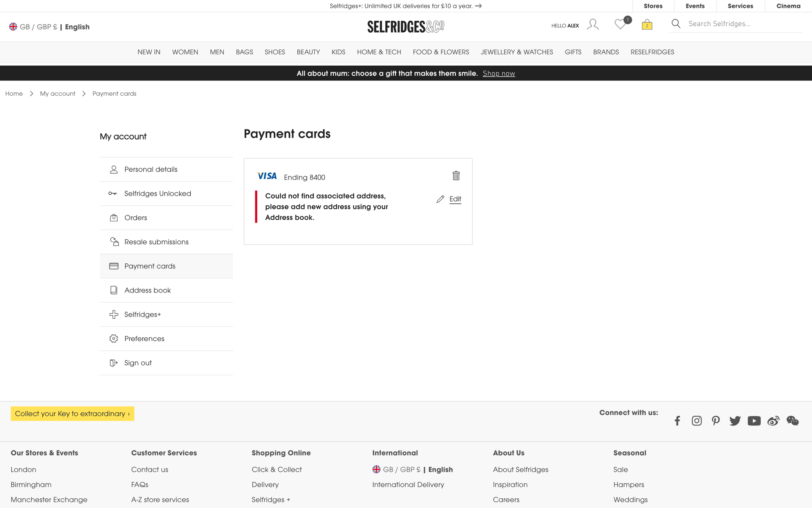Open footer GB / GBP £ English selector
This screenshot has height=508, width=812.
412,469
